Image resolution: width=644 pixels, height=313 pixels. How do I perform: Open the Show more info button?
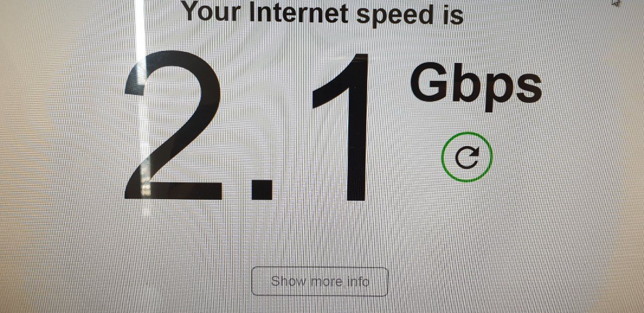coord(320,281)
